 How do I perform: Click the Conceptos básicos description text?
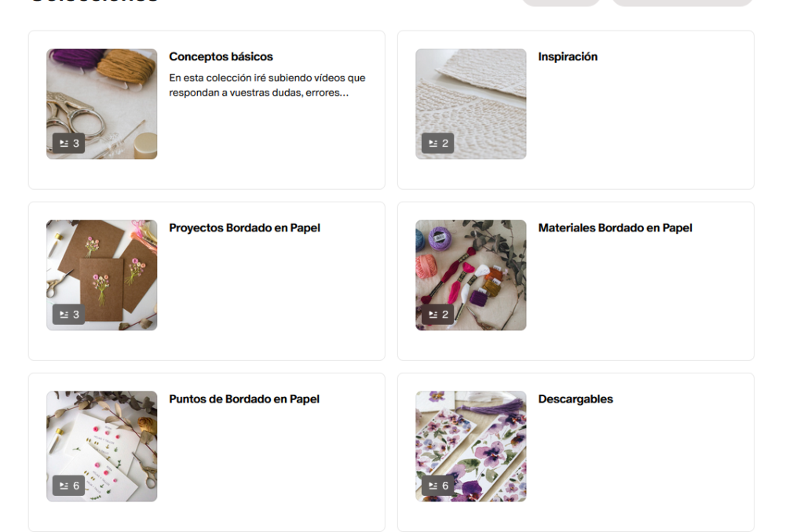[x=267, y=85]
